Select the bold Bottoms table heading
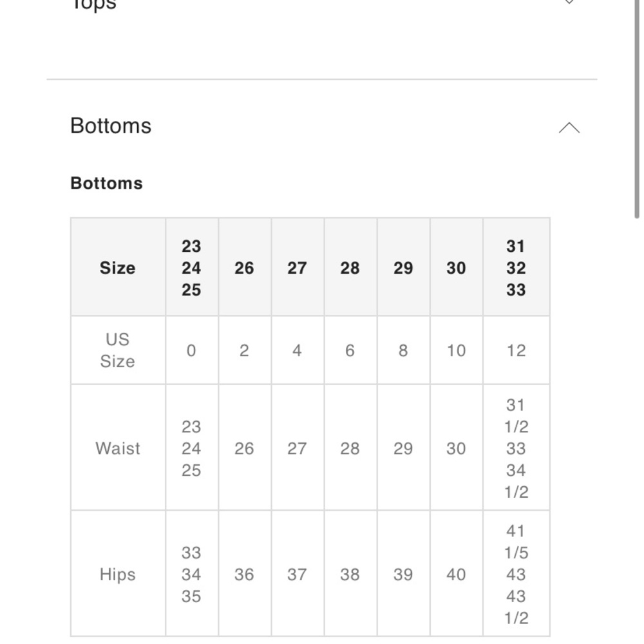Screen dimensions: 644x644 coord(107,183)
